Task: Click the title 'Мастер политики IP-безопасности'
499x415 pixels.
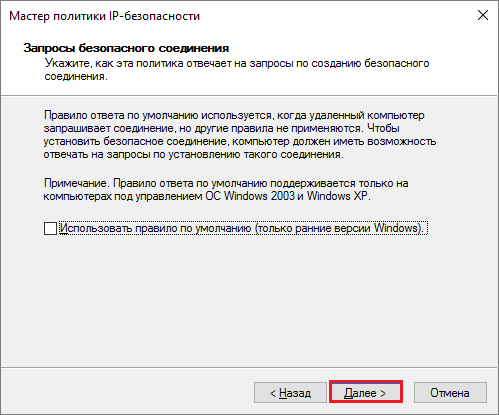Action: [105, 16]
